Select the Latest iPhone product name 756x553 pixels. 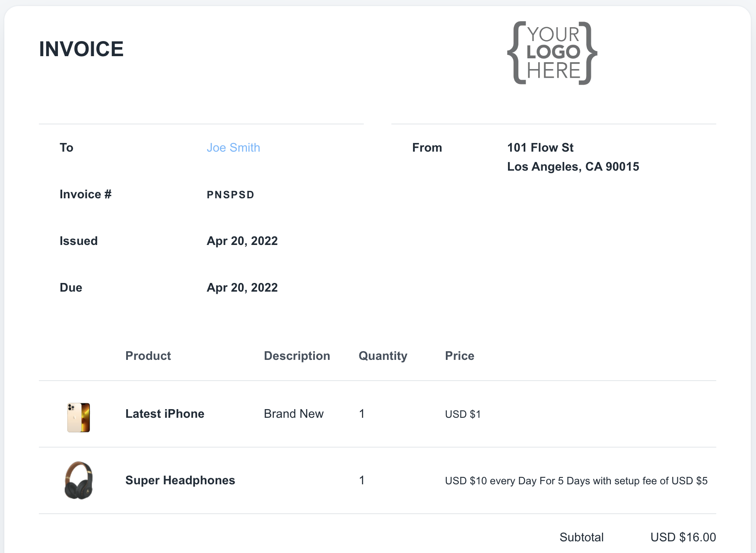pyautogui.click(x=165, y=414)
